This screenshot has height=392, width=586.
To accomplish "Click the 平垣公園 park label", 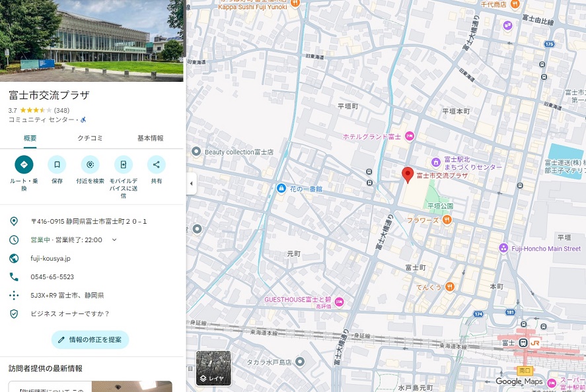I will pyautogui.click(x=440, y=206).
